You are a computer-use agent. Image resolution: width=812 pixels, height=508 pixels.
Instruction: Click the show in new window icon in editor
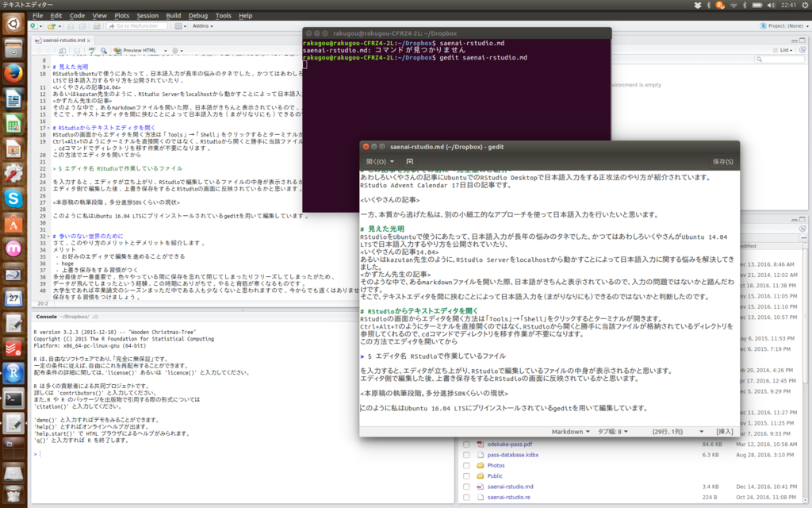[x=62, y=50]
